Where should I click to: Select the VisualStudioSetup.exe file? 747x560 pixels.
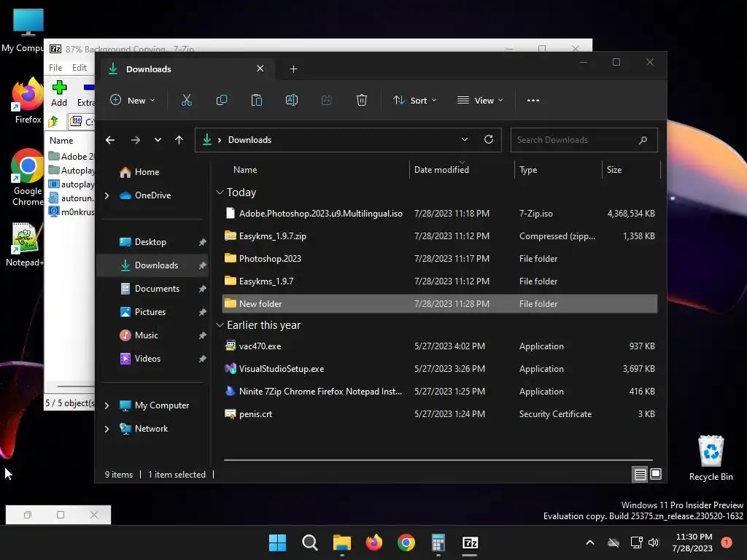[x=440, y=369]
